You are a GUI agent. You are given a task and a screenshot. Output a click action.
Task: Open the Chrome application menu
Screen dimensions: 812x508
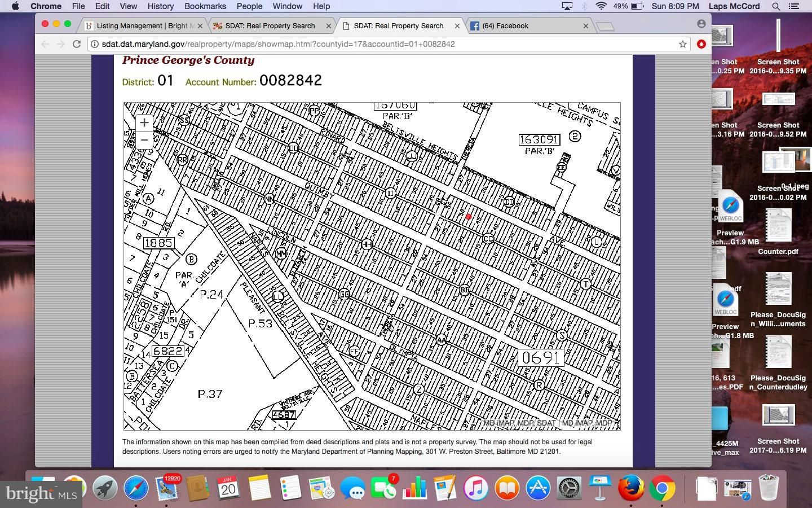[x=46, y=6]
